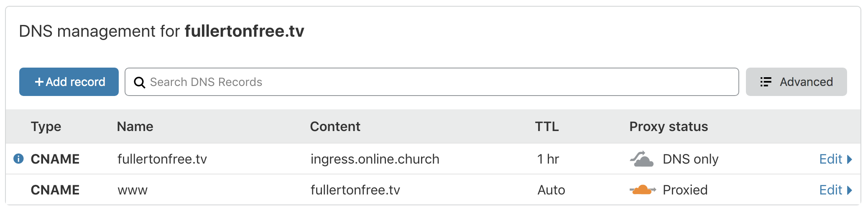Viewport: 868px width, 212px height.
Task: Focus the Search DNS Records field
Action: pos(432,82)
